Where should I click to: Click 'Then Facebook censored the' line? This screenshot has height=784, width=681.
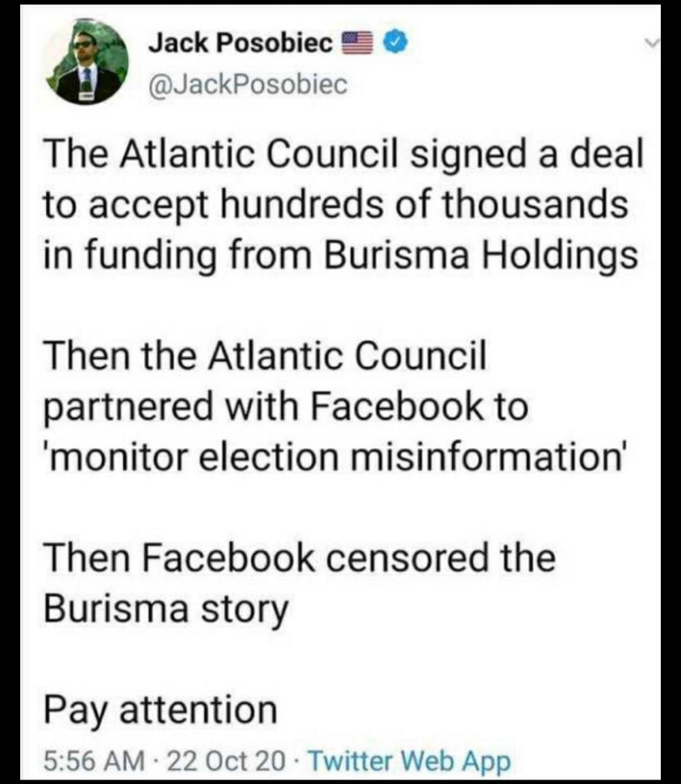pos(299,558)
